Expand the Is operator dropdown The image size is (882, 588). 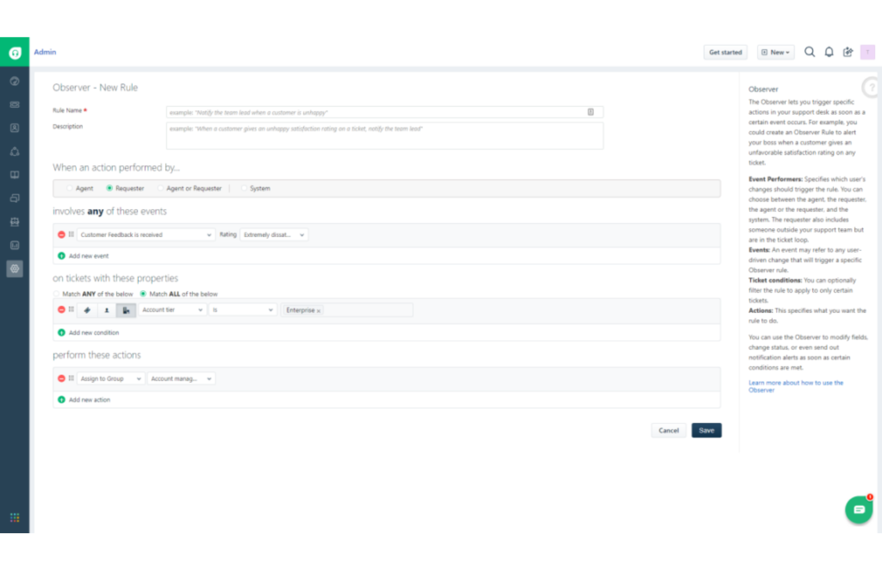click(243, 310)
